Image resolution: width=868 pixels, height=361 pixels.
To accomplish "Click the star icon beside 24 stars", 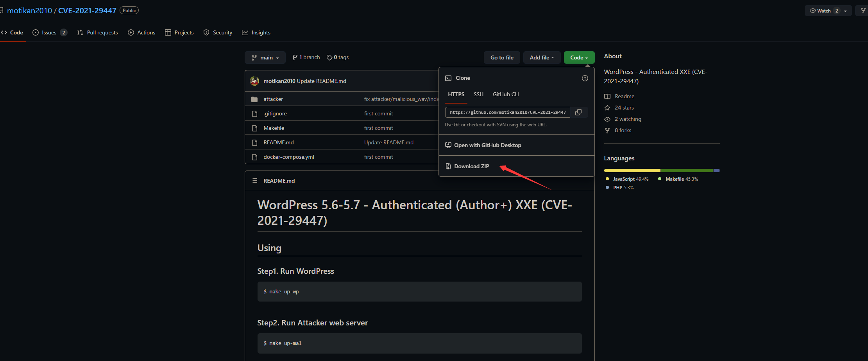I will (x=607, y=108).
